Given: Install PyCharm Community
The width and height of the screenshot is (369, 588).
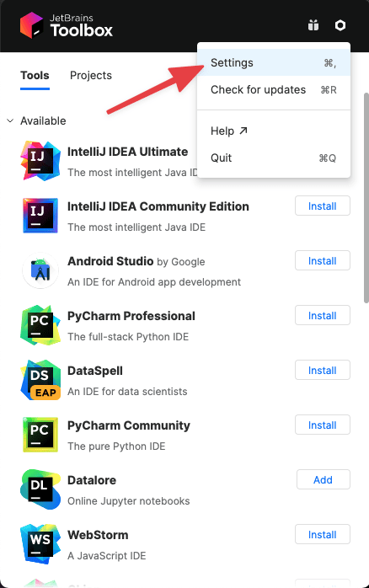Looking at the screenshot, I should point(323,425).
